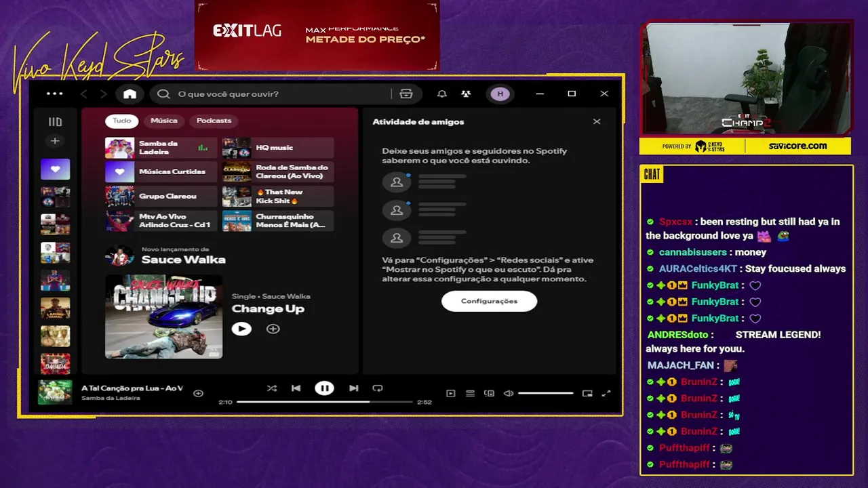
Task: Open Roda de Samba do Clareou tile
Action: point(278,172)
